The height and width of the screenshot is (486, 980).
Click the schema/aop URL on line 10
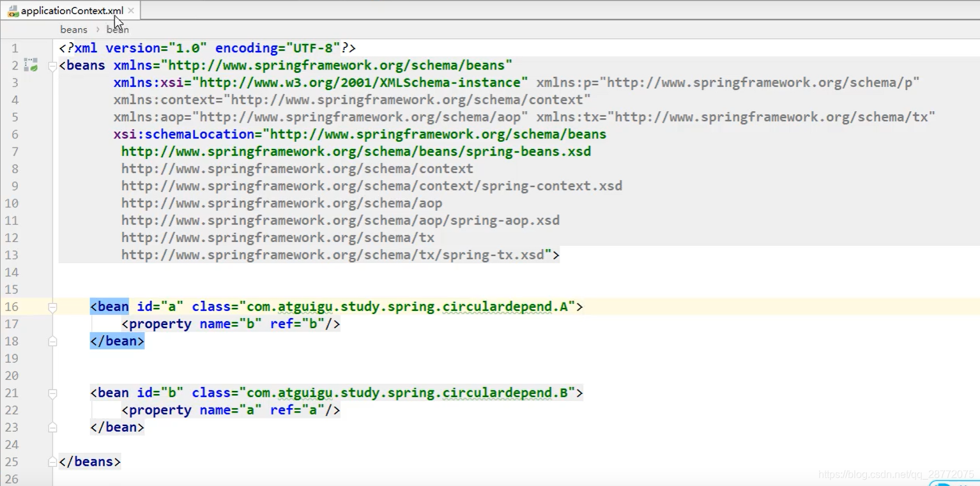(x=282, y=203)
